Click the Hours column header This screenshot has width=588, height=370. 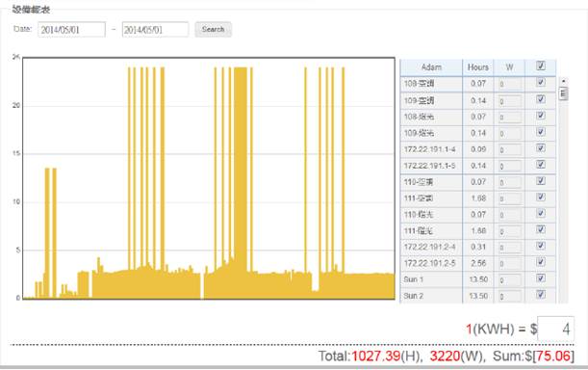478,67
